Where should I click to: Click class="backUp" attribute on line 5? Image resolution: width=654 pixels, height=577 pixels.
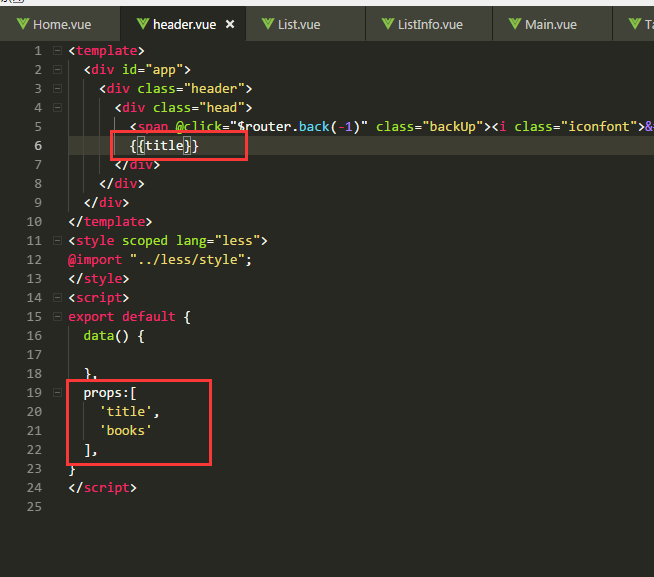(430, 126)
